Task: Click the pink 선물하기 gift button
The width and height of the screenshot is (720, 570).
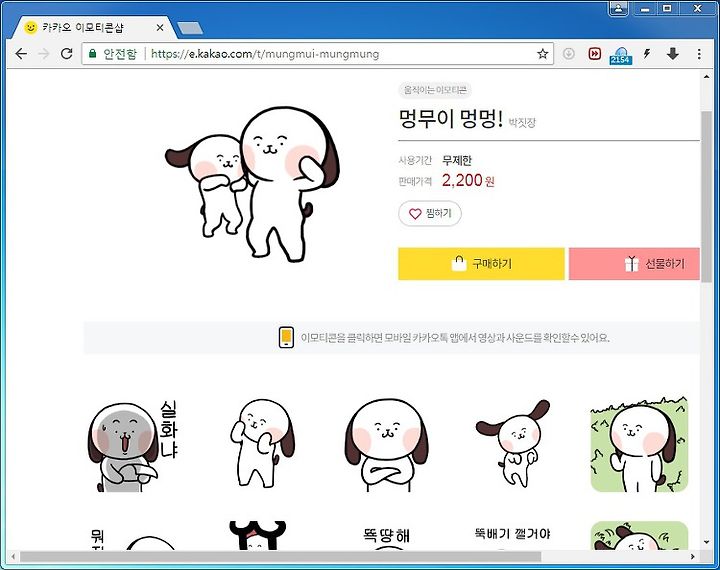Action: click(x=634, y=264)
